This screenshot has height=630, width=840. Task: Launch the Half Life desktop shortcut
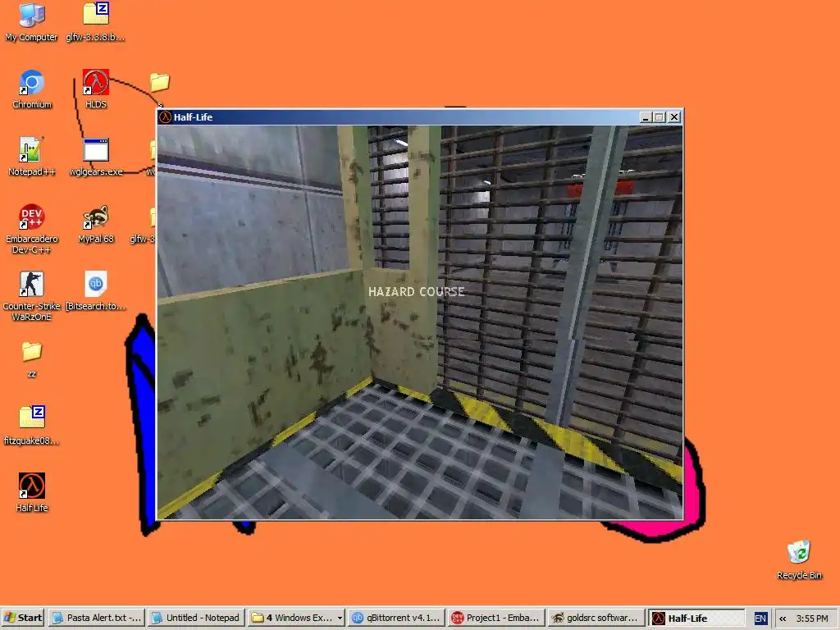click(x=32, y=492)
